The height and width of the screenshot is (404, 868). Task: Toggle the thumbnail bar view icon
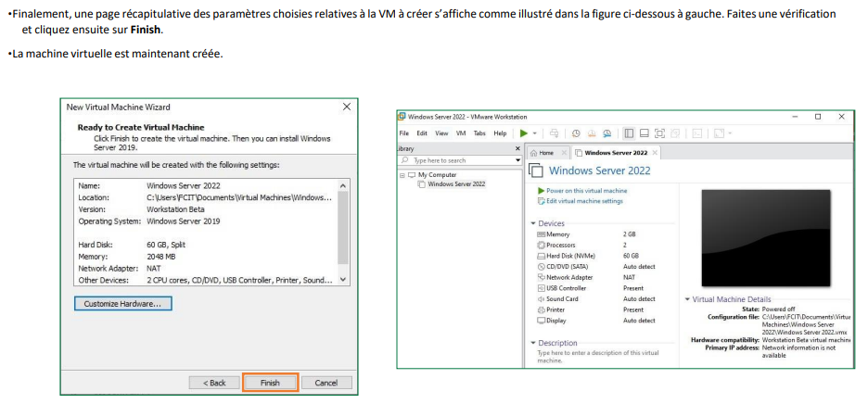[644, 133]
